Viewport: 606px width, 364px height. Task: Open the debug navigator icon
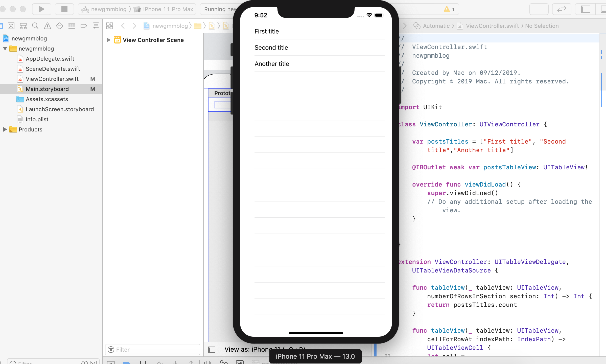point(72,26)
